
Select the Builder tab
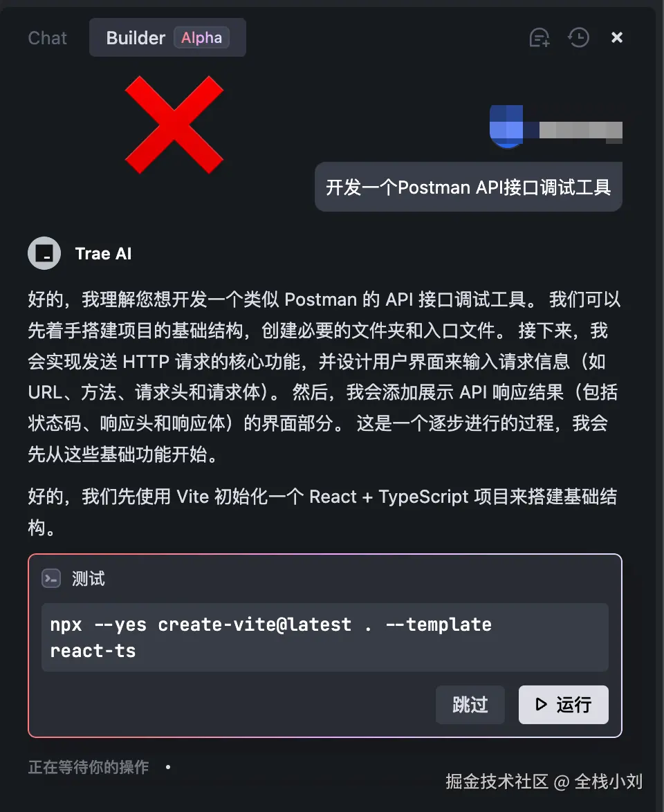click(x=167, y=37)
